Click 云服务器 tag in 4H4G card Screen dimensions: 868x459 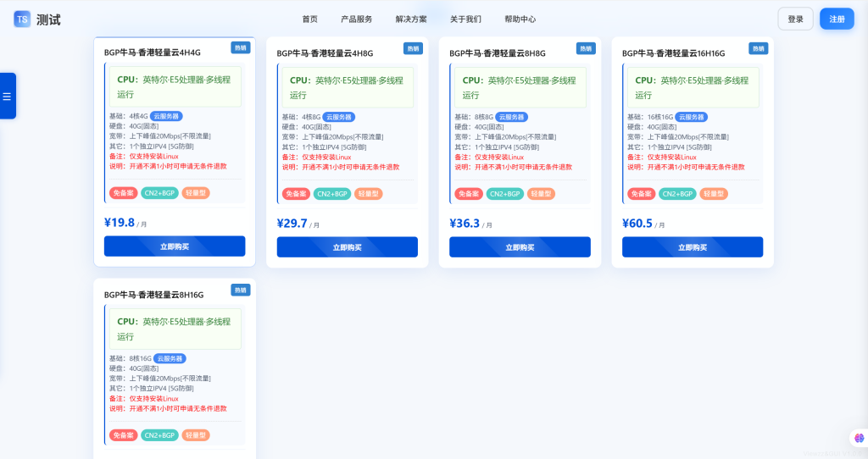[x=166, y=116]
